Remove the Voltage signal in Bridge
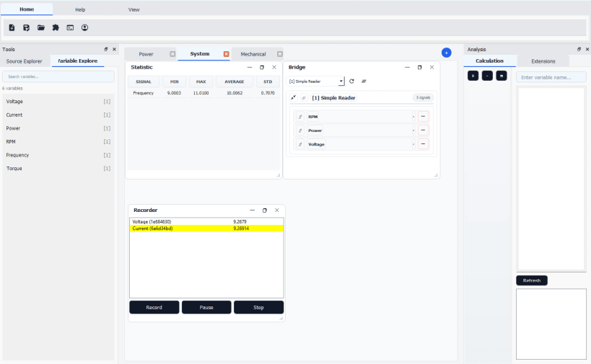 point(423,143)
